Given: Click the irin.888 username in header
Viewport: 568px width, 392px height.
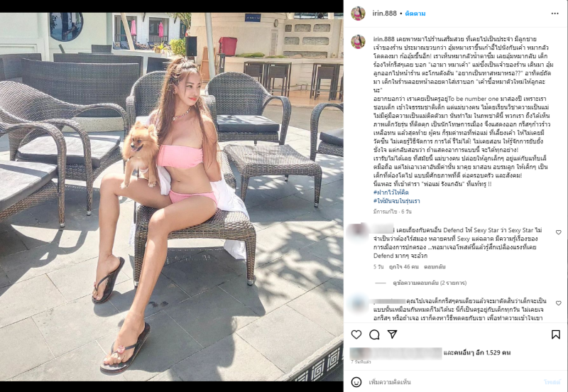Looking at the screenshot, I should point(385,13).
